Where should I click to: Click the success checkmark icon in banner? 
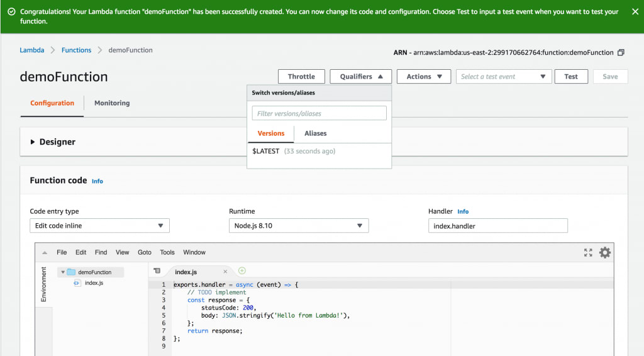[11, 11]
